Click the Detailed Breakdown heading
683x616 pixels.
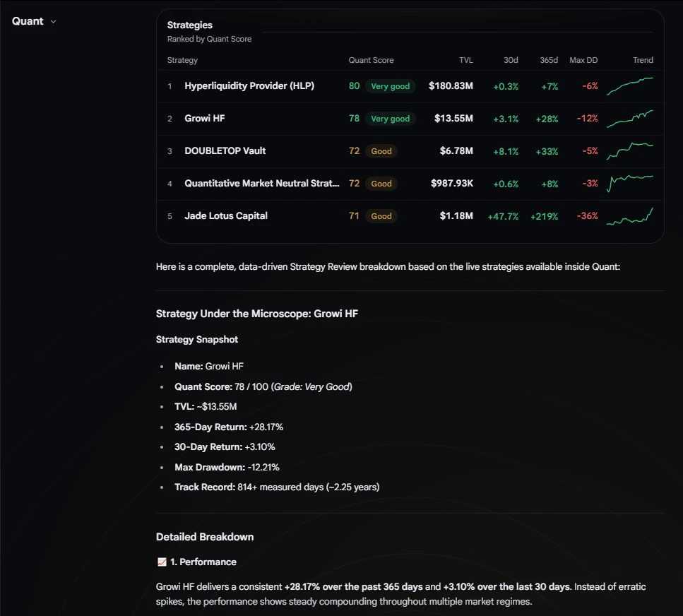205,537
